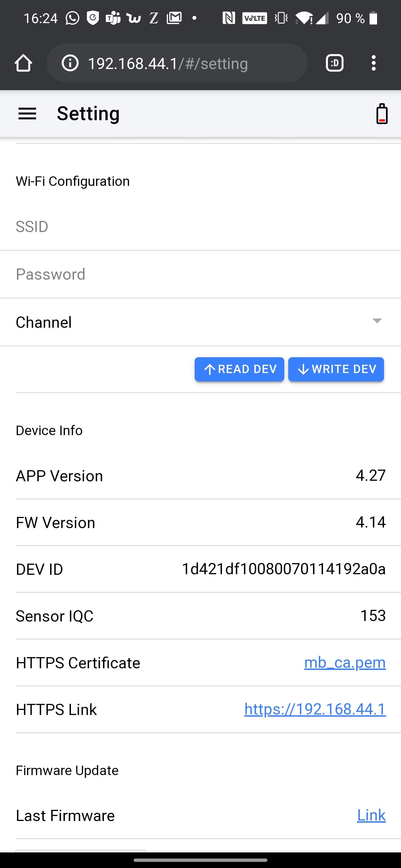Tap the Gmail notification icon in status bar
This screenshot has width=401, height=868.
(174, 18)
